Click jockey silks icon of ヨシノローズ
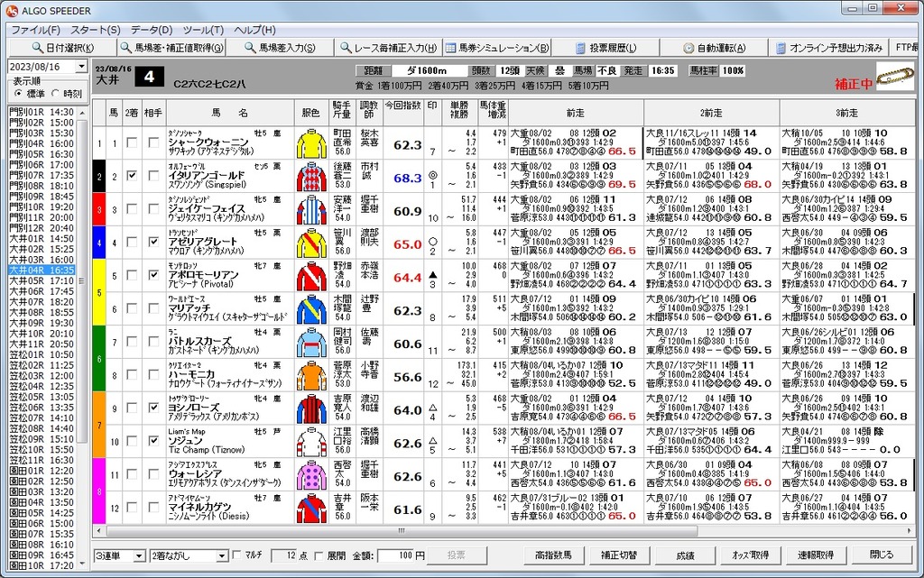The height and width of the screenshot is (578, 924). pos(311,409)
